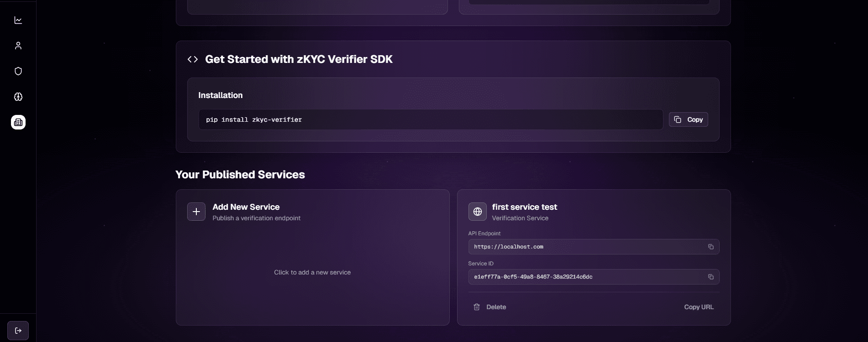Click 'Publish a verification endpoint' subtitle
868x342 pixels.
point(257,218)
